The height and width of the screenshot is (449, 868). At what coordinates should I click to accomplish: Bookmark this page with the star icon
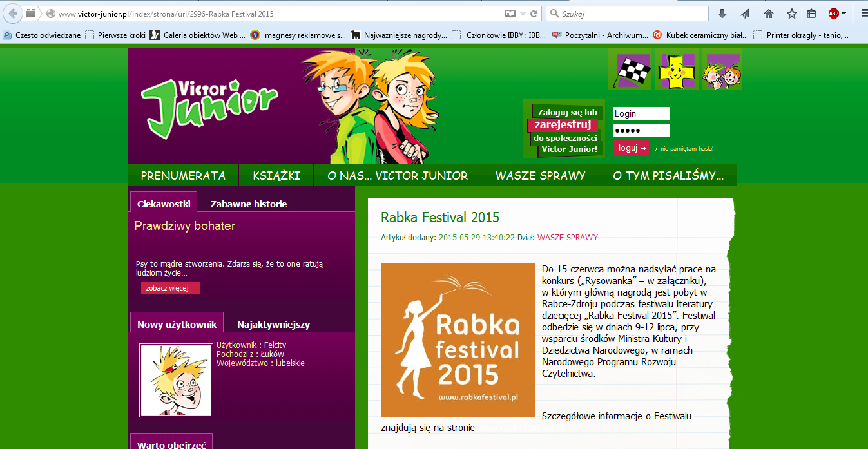coord(791,14)
